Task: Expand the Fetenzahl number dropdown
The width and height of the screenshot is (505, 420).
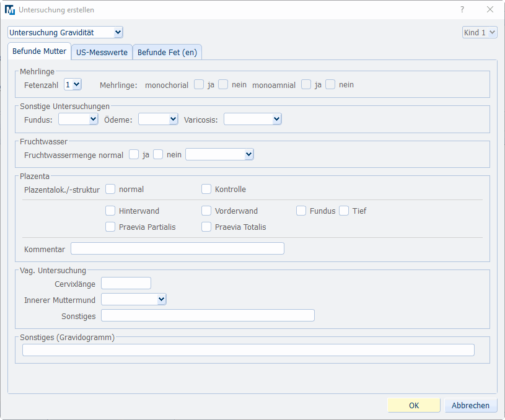Action: pos(72,84)
